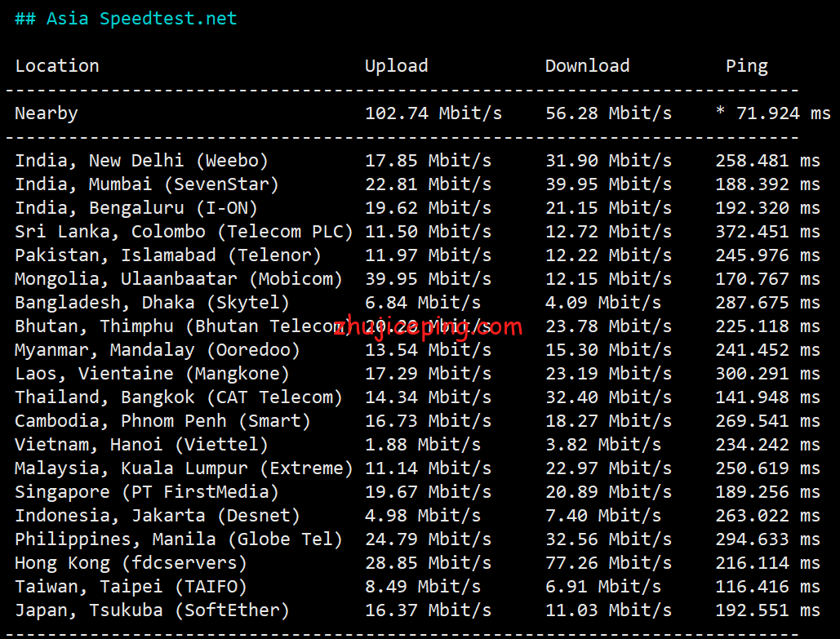Click the 71.924 ms ping value

click(x=783, y=113)
